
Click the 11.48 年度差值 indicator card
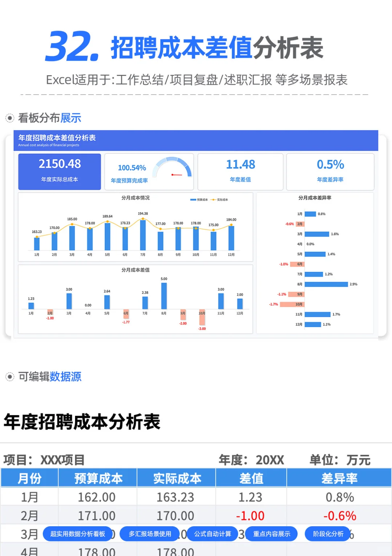pos(240,171)
